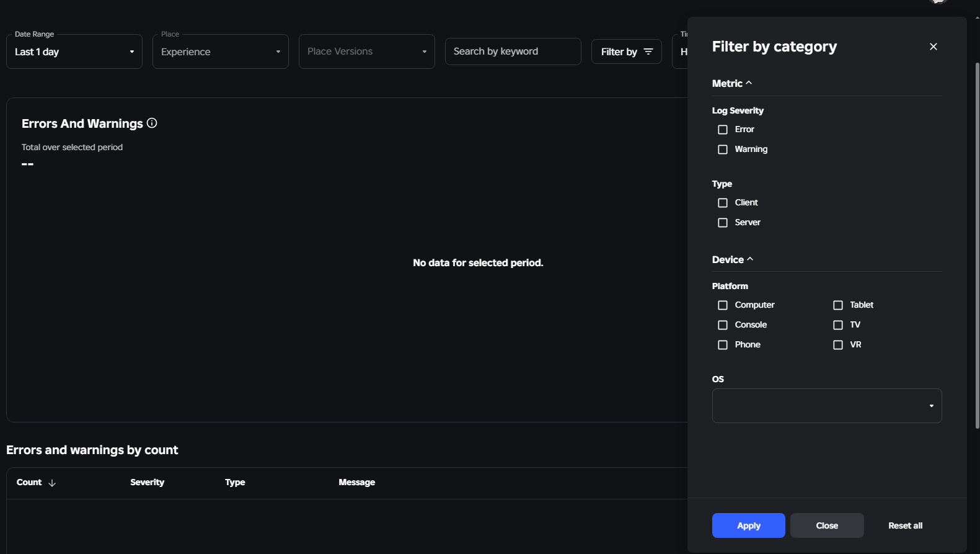980x554 pixels.
Task: Click the Message column header
Action: click(x=356, y=482)
